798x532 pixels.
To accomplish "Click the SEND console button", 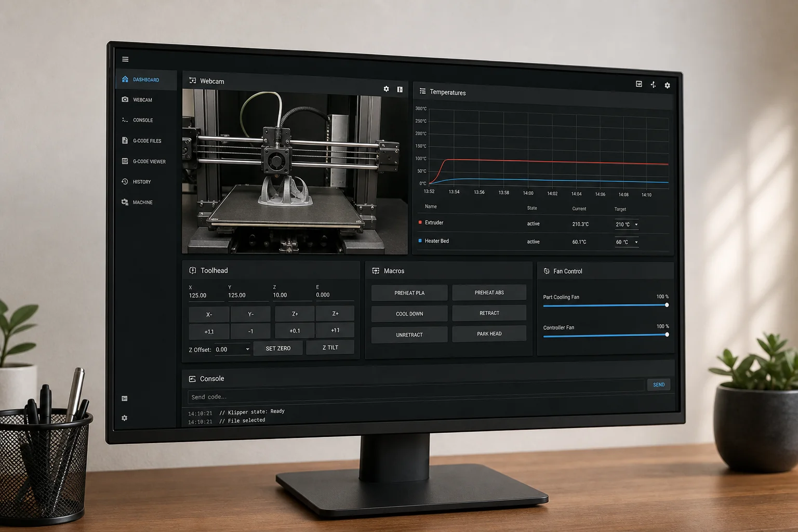I will pyautogui.click(x=659, y=384).
